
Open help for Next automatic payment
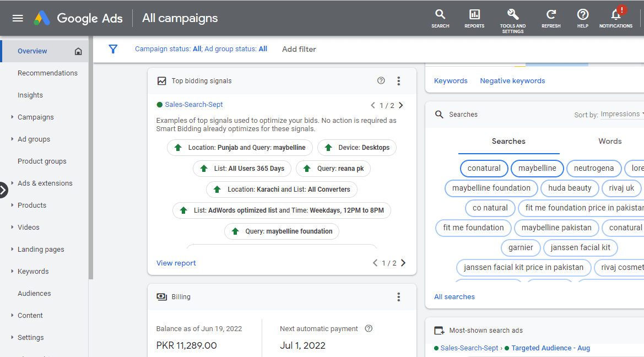[x=369, y=328]
